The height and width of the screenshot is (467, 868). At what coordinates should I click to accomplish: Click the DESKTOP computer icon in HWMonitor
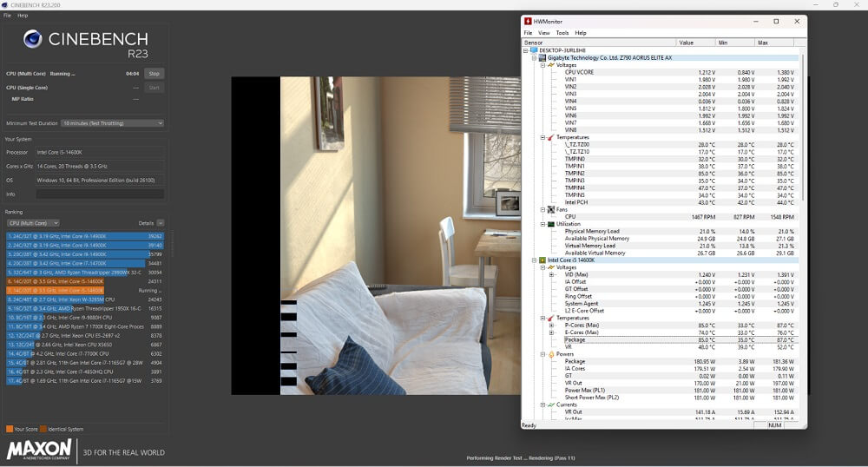point(532,50)
